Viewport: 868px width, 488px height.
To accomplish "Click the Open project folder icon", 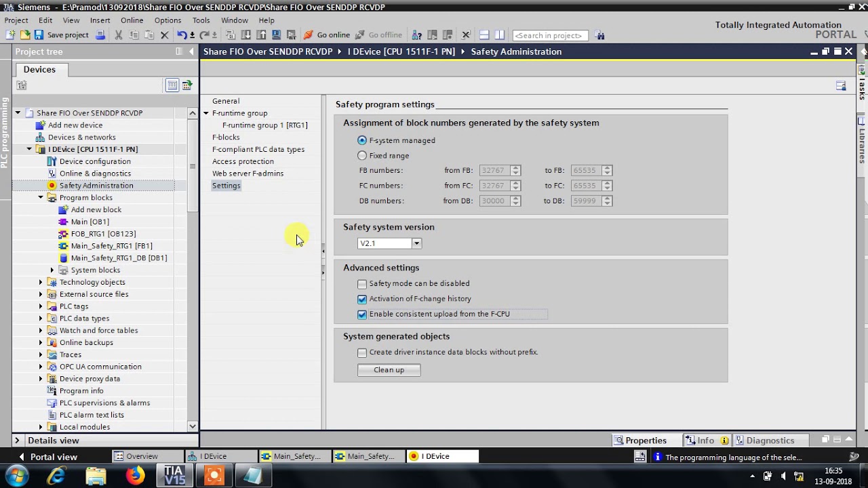I will [25, 35].
